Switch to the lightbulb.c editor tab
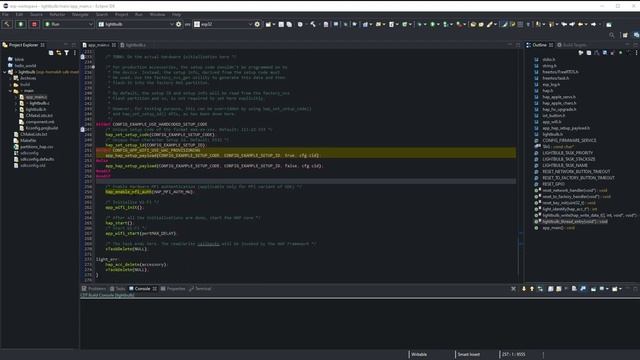640x360 pixels. coord(133,45)
